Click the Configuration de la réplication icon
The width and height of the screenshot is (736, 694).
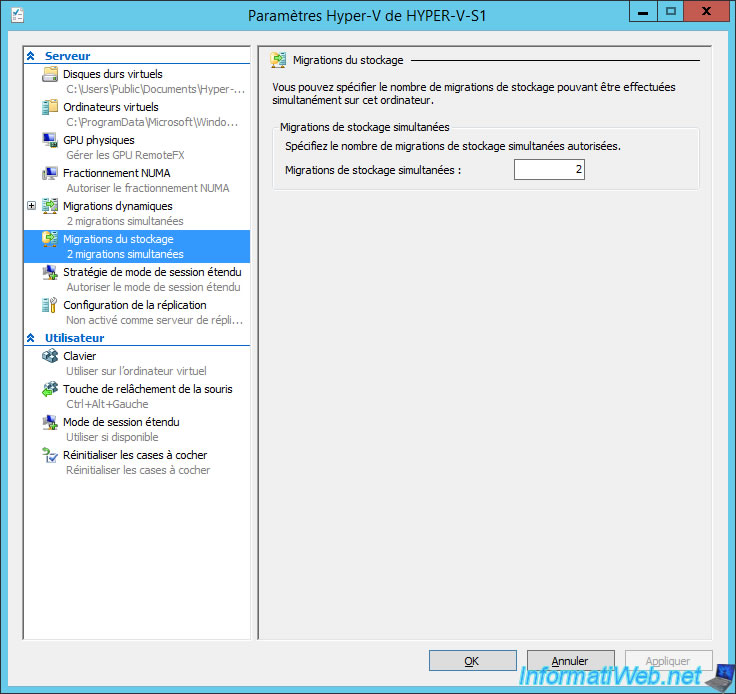(50, 305)
